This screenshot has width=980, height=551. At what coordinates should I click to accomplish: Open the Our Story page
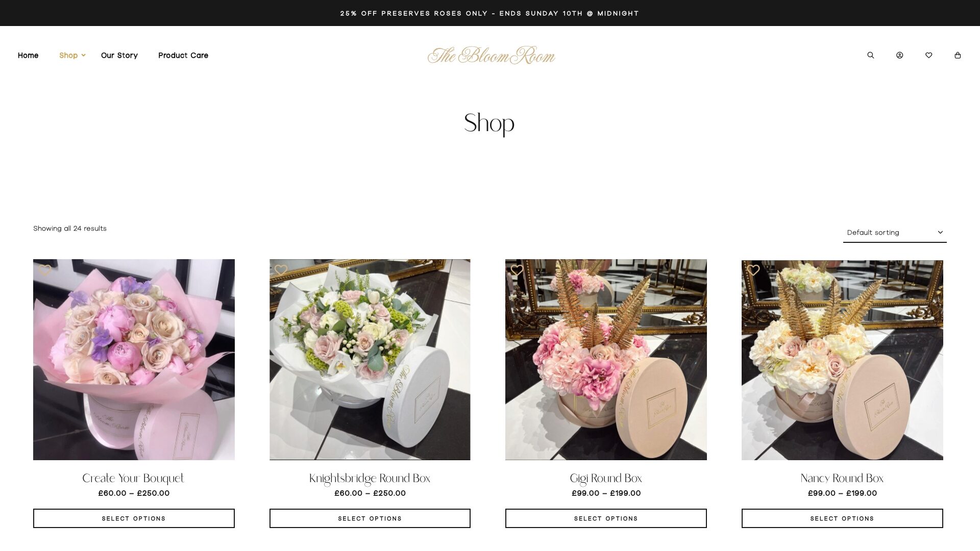click(119, 55)
